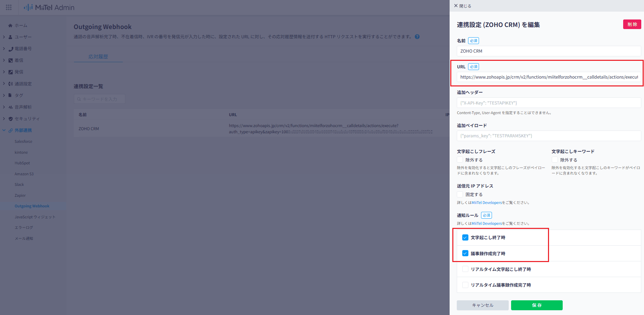Switch to the 応対履歴 tab
644x315 pixels.
click(x=98, y=57)
